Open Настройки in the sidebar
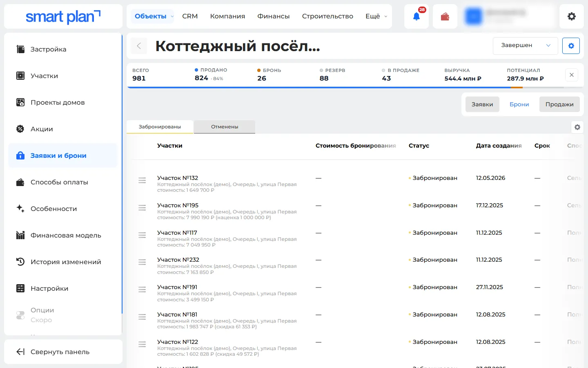 [x=63, y=288]
